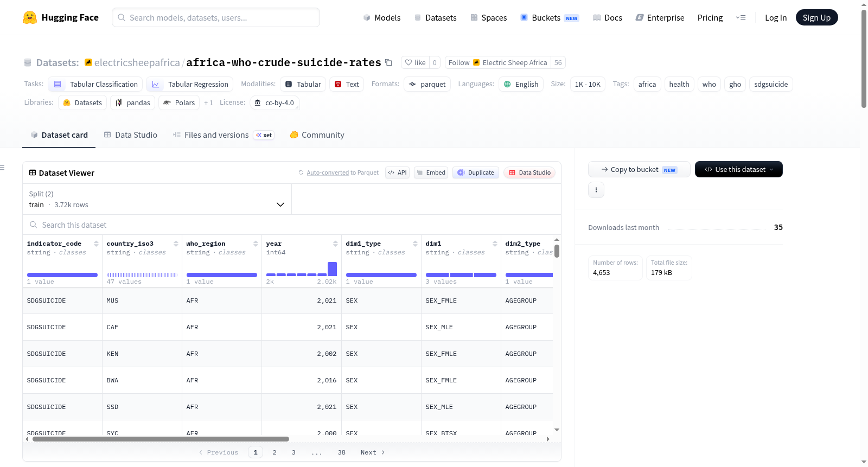
Task: Go to the Pricing page
Action: click(710, 17)
